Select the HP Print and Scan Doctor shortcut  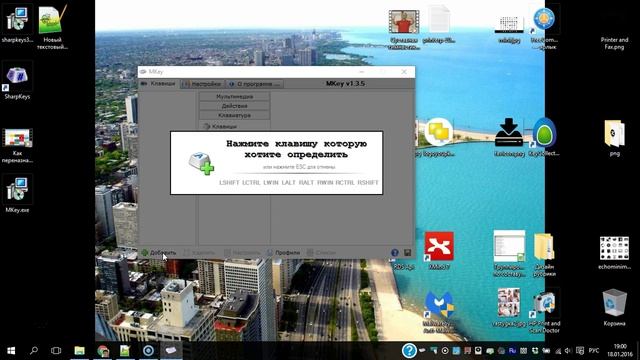tap(544, 311)
